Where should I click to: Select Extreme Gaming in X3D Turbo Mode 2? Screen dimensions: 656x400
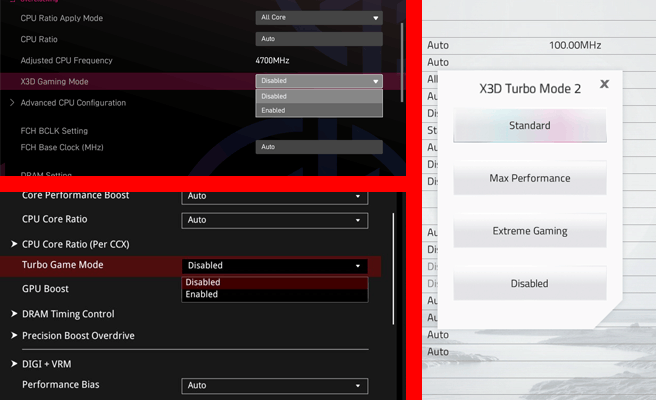(x=530, y=231)
